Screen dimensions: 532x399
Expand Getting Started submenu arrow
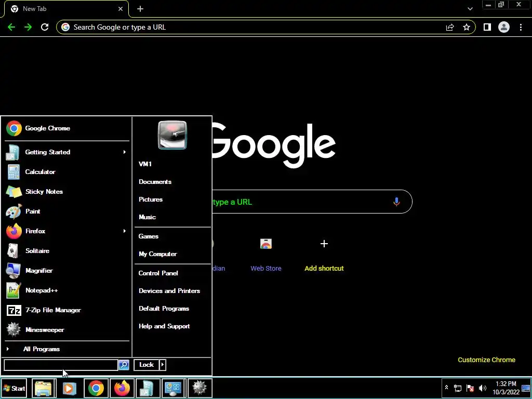[x=125, y=152]
